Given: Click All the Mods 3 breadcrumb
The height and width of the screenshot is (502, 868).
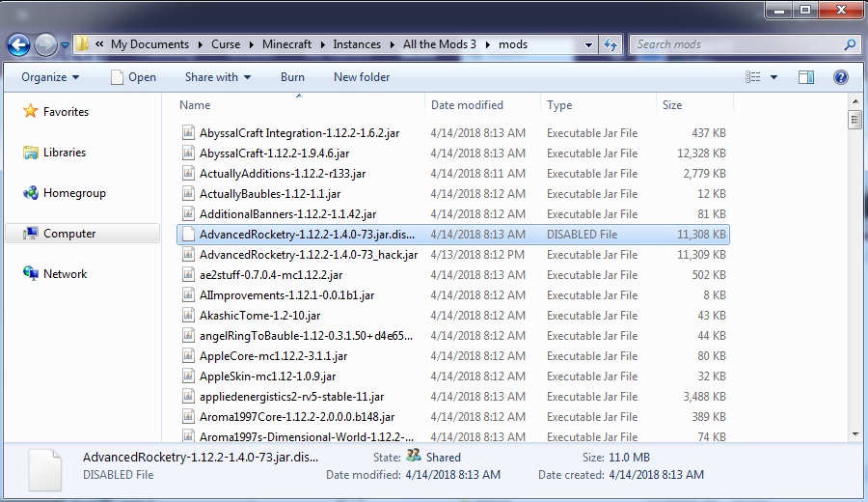Looking at the screenshot, I should coord(440,44).
